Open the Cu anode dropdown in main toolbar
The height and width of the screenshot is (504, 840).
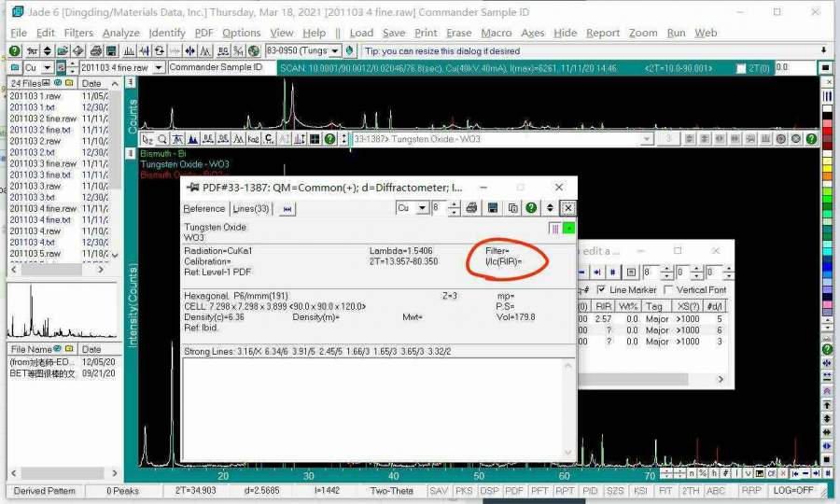[48, 67]
